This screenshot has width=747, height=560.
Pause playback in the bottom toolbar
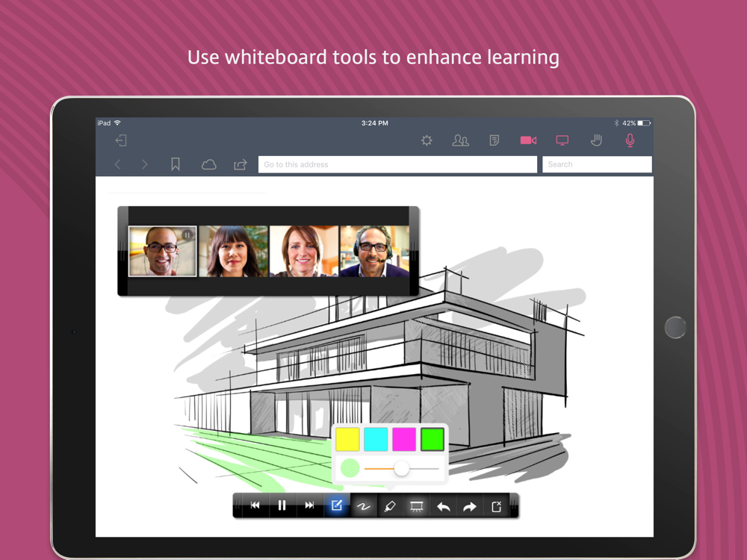pos(282,505)
